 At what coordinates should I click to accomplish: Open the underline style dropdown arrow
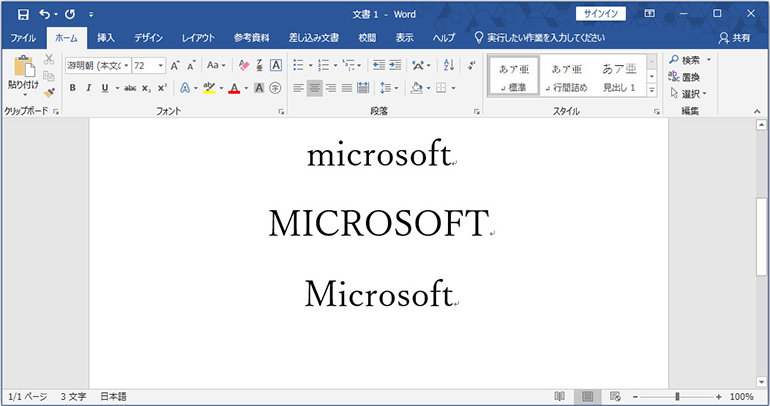click(117, 88)
